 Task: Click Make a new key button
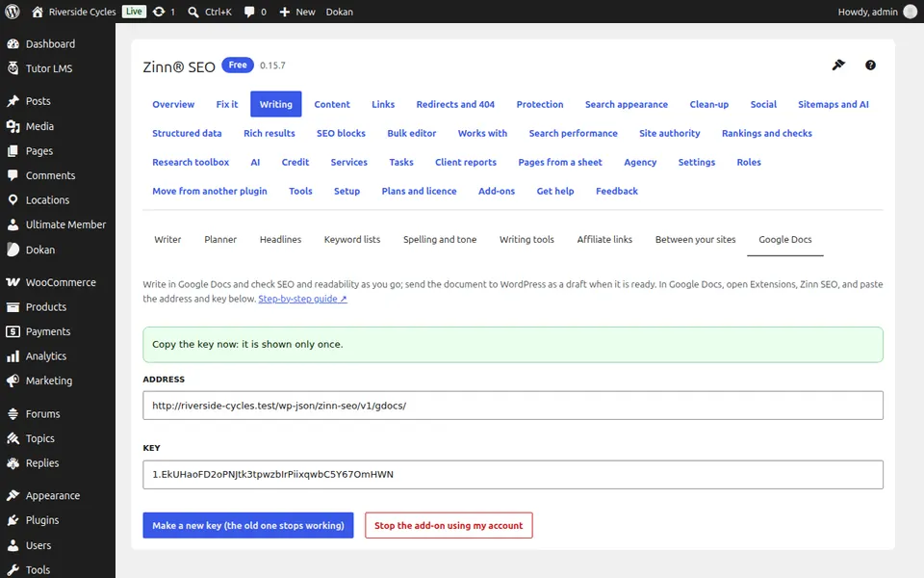248,526
